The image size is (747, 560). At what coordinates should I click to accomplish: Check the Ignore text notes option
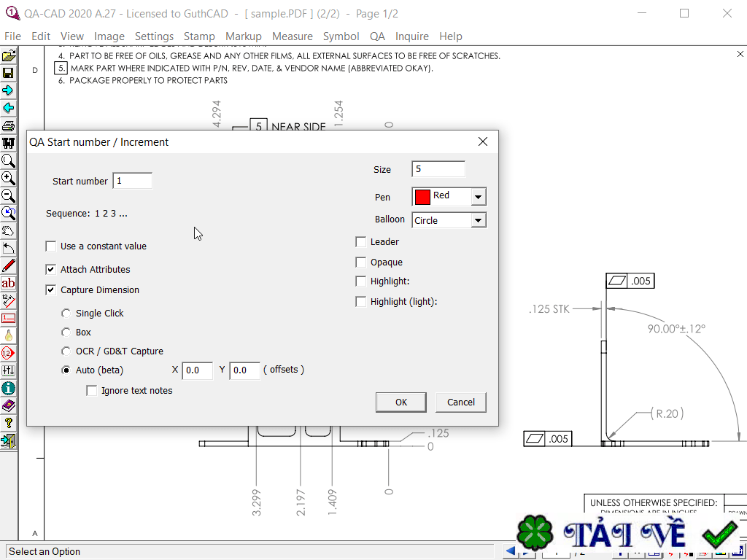tap(92, 390)
